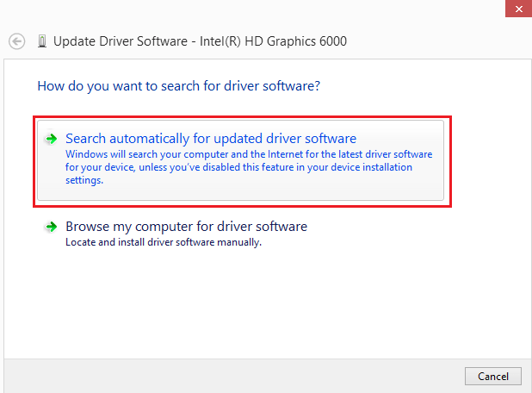The width and height of the screenshot is (532, 393).
Task: Click Intel(R) HD Graphics 6000 in the title
Action: pos(273,41)
